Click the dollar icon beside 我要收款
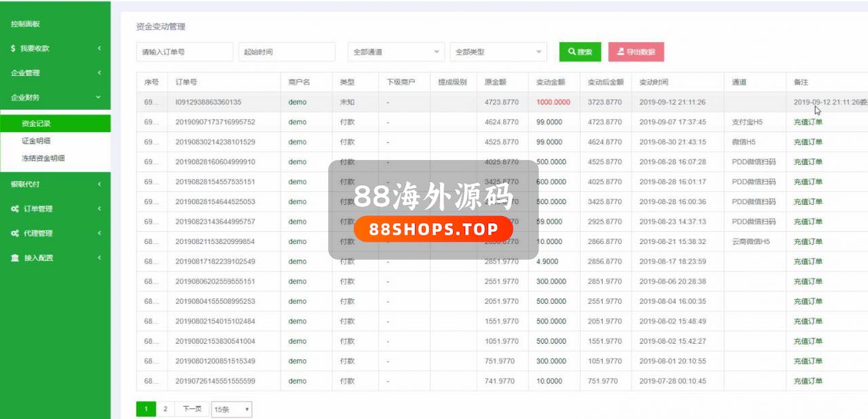Screen dimensions: 868x419 coord(14,49)
